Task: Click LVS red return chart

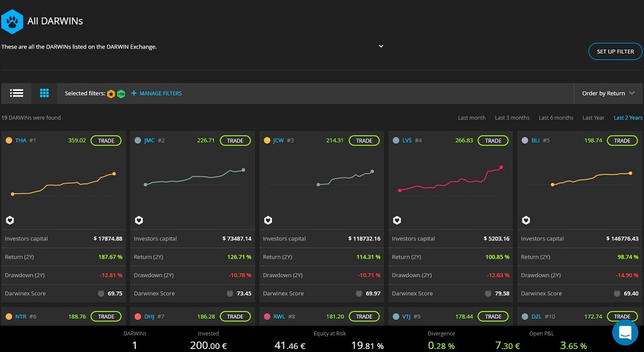Action: 450,179
